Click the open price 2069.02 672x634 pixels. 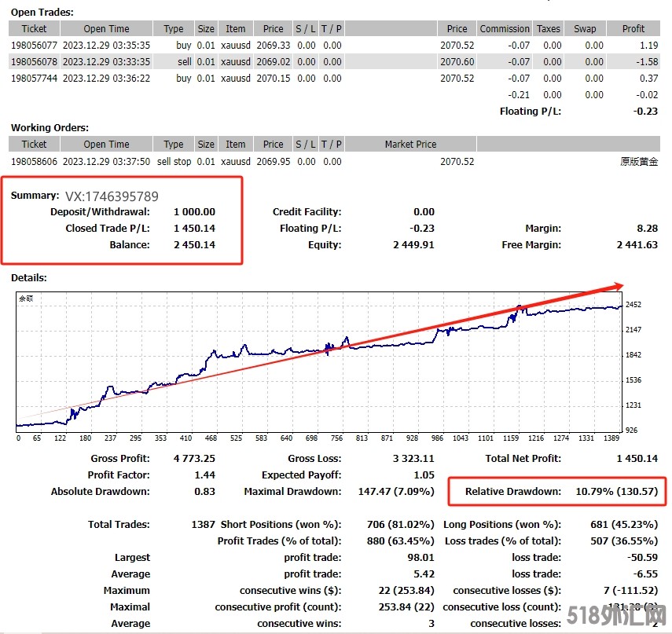click(x=274, y=62)
